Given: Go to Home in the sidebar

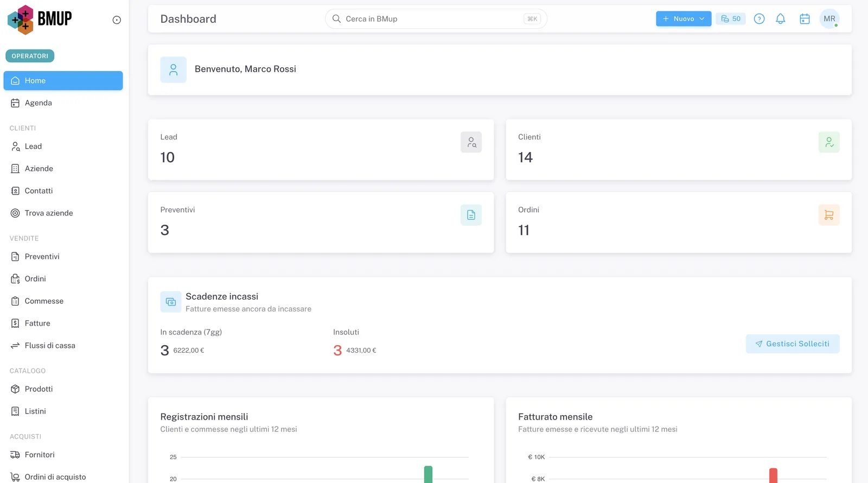Looking at the screenshot, I should (63, 81).
